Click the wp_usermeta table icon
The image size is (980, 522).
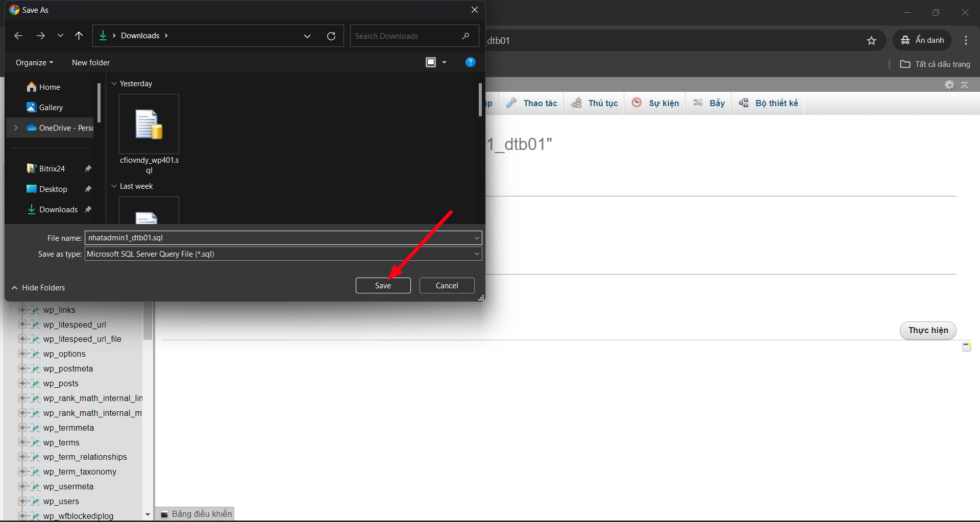click(35, 486)
